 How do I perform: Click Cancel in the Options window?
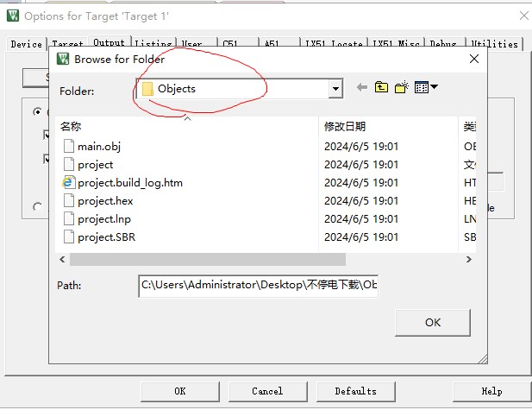click(x=267, y=391)
